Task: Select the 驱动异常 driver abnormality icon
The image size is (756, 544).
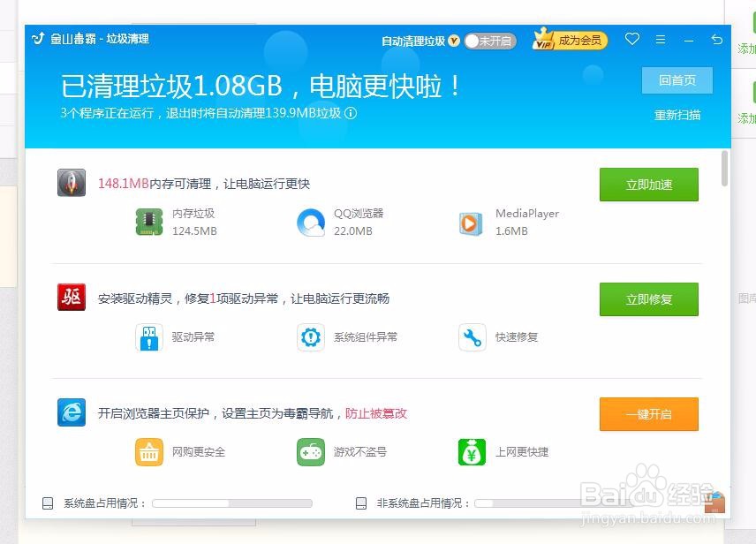Action: [148, 336]
